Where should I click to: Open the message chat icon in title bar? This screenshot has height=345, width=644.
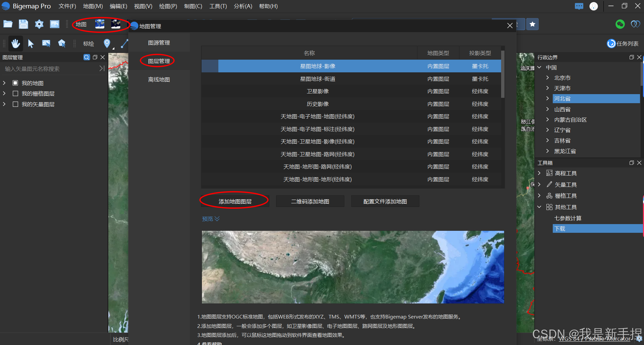click(x=579, y=6)
